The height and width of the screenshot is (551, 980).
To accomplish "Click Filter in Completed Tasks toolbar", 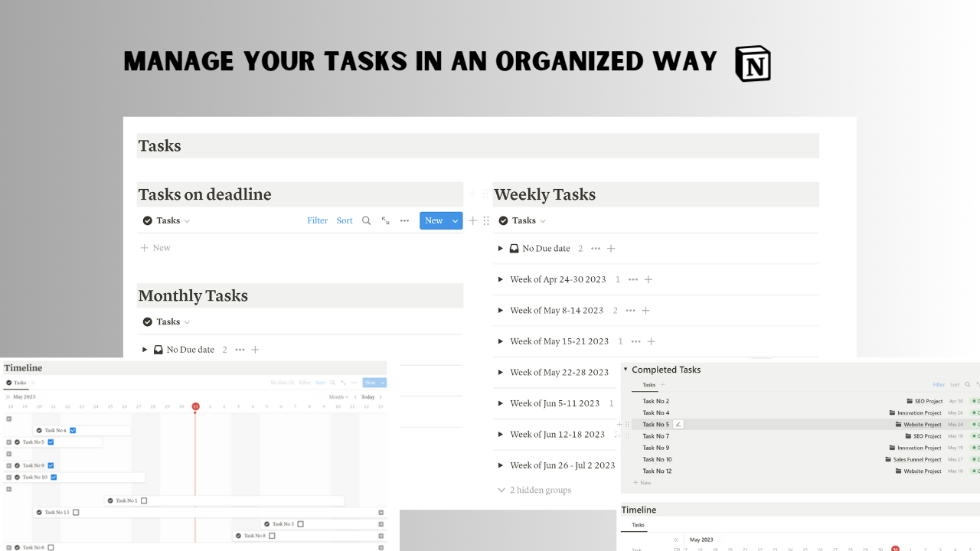I will tap(939, 385).
